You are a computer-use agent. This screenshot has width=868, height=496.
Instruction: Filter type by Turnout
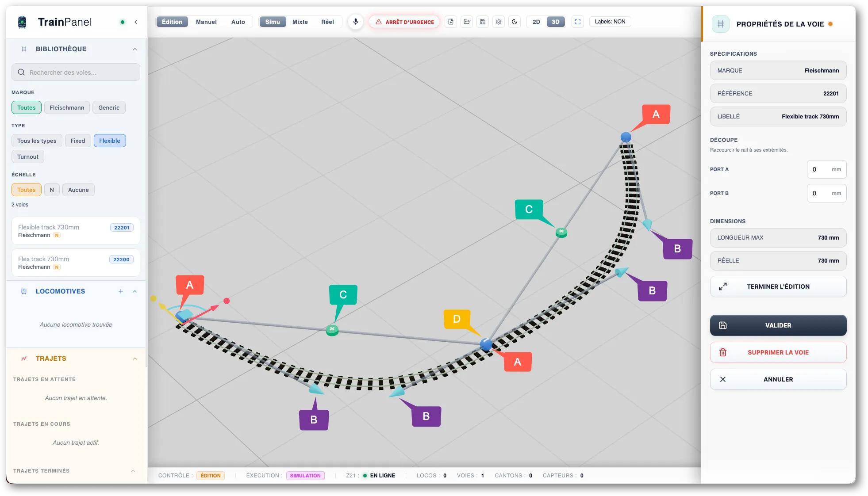(x=28, y=156)
